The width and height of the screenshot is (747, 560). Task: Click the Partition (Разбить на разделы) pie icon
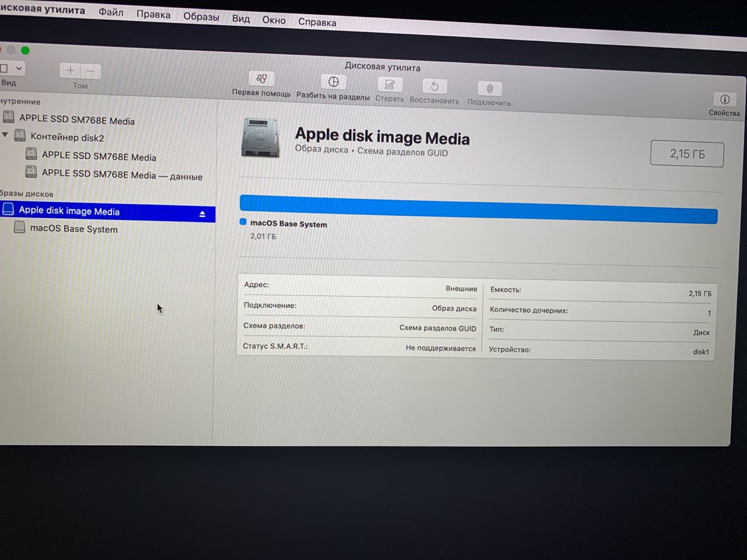point(333,82)
